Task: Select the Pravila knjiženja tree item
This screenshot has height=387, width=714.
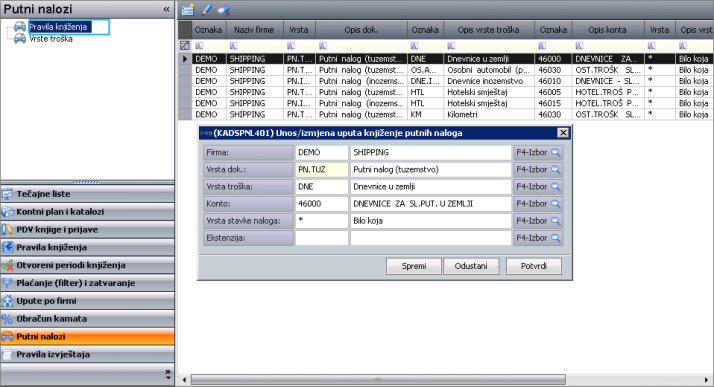Action: pyautogui.click(x=58, y=27)
